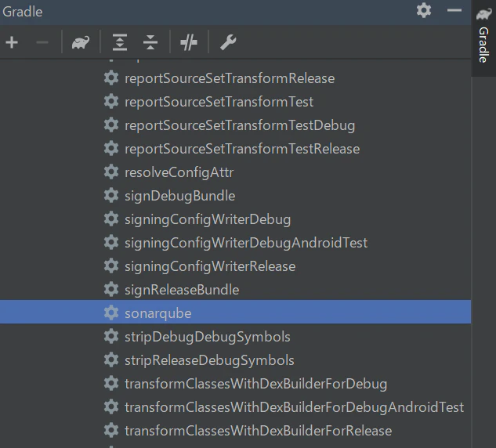Image resolution: width=496 pixels, height=448 pixels.
Task: Click the gear icon next to signReleaseBundle
Action: (111, 289)
